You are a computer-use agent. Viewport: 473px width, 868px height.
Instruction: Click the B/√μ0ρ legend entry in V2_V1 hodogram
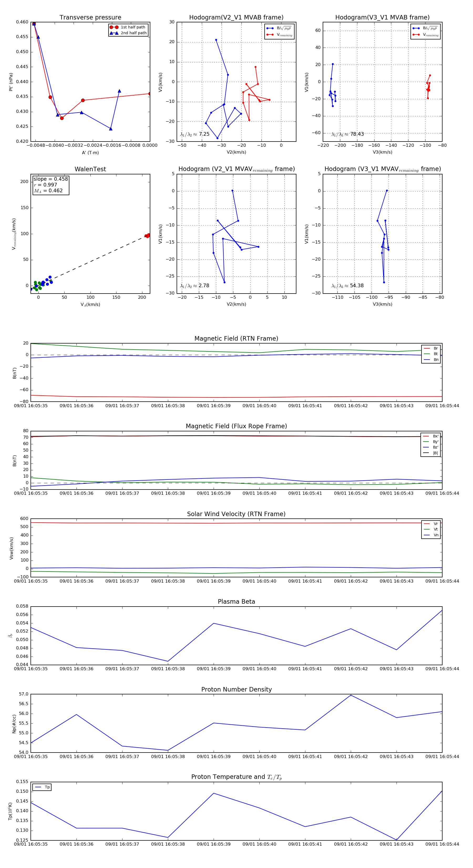coord(279,28)
